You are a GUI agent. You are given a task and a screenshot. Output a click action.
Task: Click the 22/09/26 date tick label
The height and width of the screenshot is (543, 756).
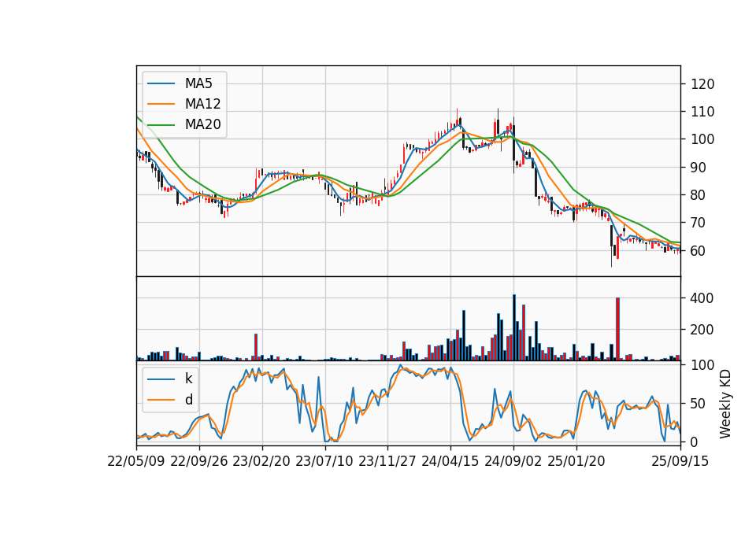(x=199, y=461)
